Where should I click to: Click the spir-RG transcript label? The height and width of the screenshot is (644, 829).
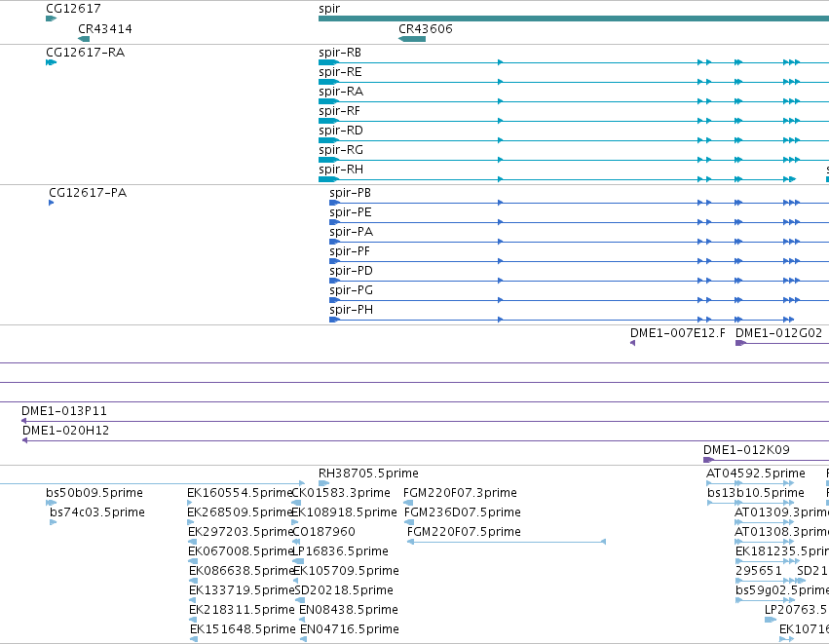point(341,150)
